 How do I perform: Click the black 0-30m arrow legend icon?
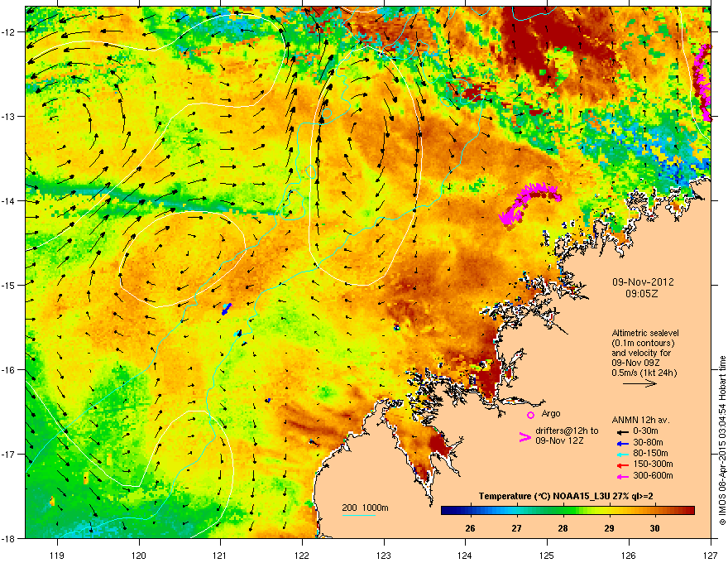coord(622,431)
